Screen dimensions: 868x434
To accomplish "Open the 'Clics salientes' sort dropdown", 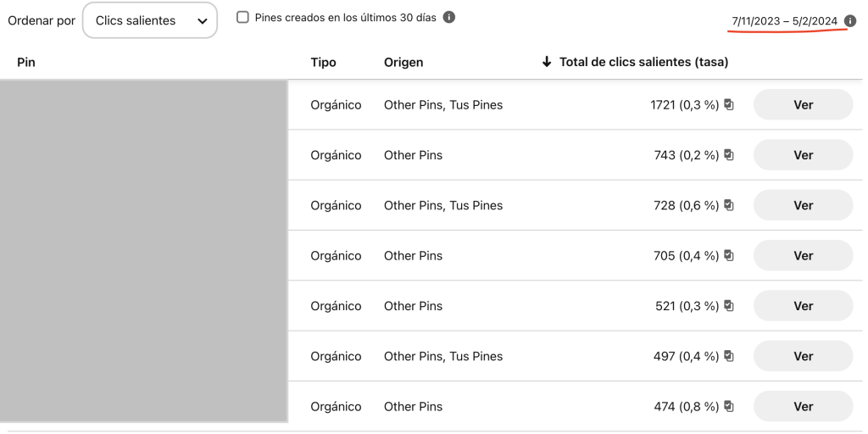I will point(149,20).
